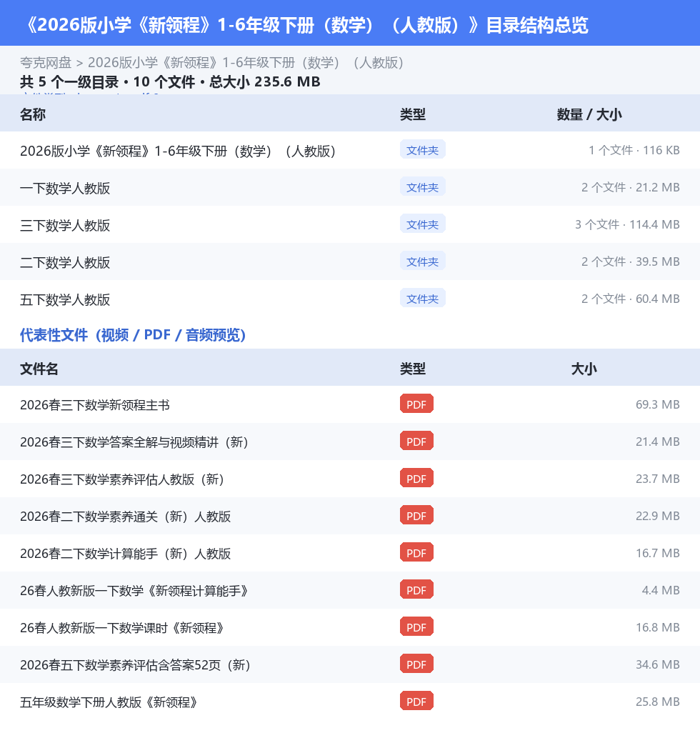Click the breadcrumb folder 2026版小学《新领程》1-6年级下册
Viewport: 700px width, 743px height.
[246, 63]
